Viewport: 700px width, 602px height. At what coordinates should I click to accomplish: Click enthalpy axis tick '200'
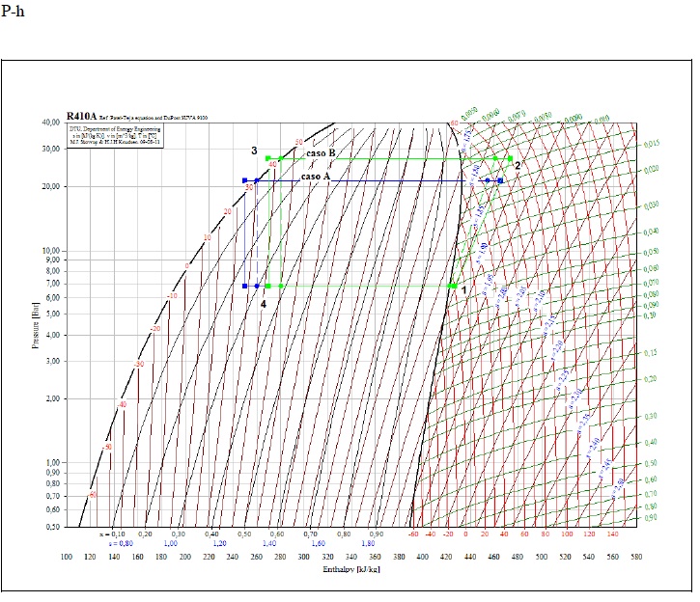(184, 557)
